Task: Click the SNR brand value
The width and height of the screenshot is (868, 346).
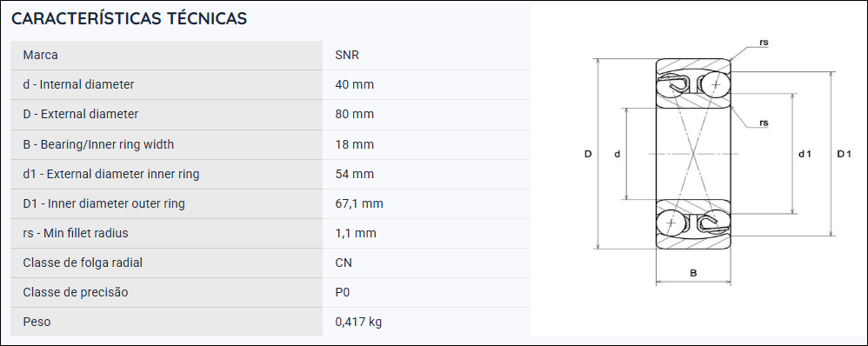Action: 347,56
